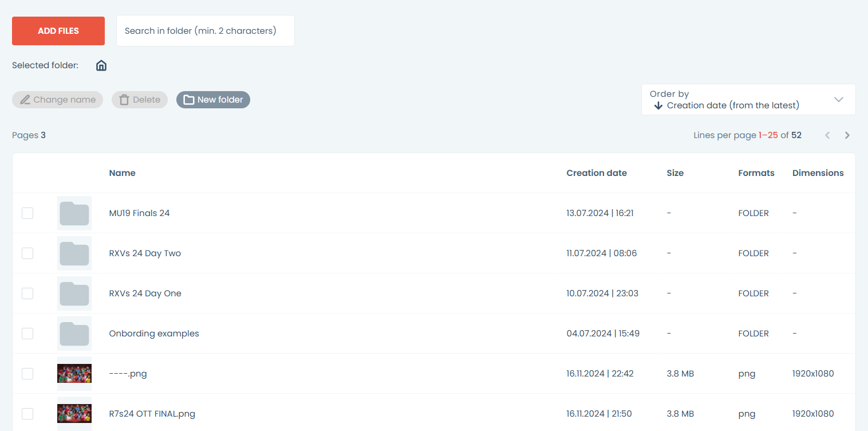Go to previous page arrow
This screenshot has height=431, width=868.
[x=827, y=135]
